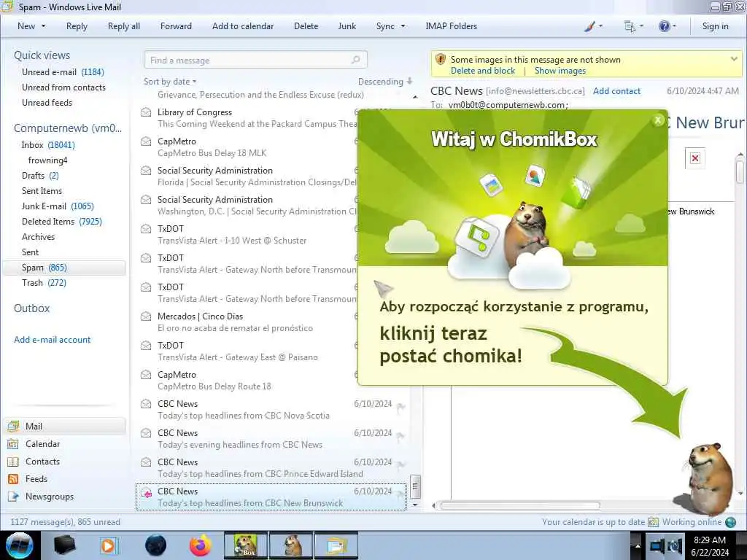The image size is (747, 560).
Task: Open the paintbrush colorizer icon
Action: (x=589, y=26)
